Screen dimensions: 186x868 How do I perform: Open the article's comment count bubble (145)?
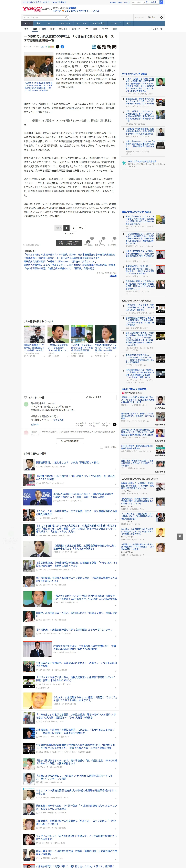[44, 47]
